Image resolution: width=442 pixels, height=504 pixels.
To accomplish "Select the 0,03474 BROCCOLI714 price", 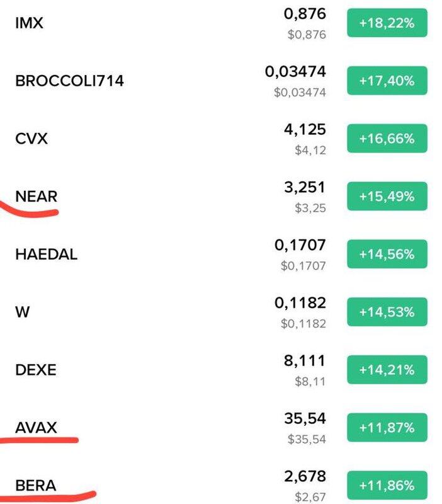I will [295, 72].
